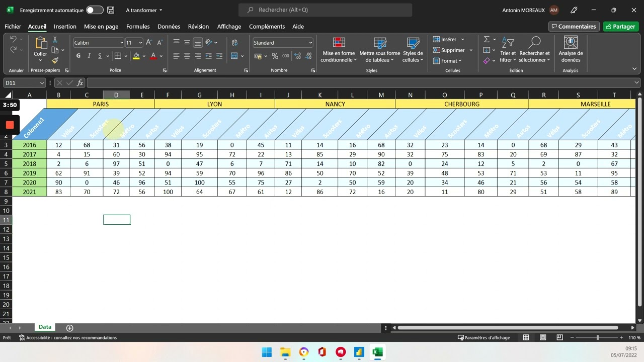The width and height of the screenshot is (644, 362).
Task: Click the green Partager button
Action: [621, 27]
